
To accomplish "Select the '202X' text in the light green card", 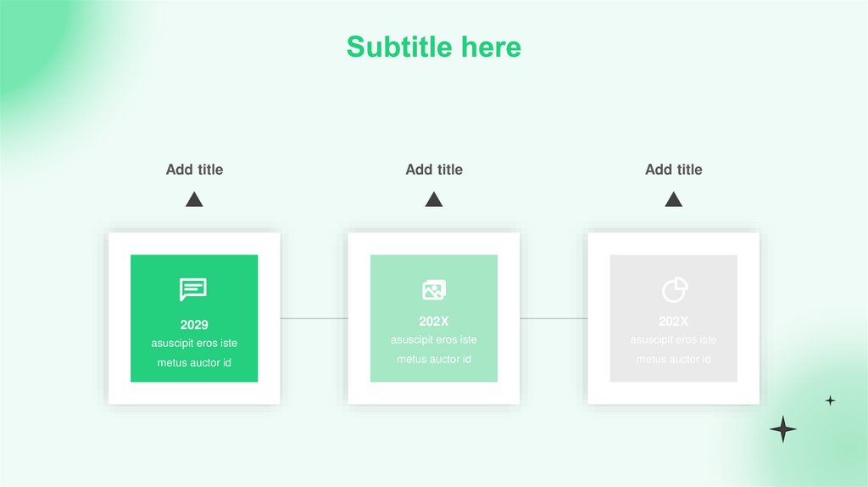I will 434,322.
